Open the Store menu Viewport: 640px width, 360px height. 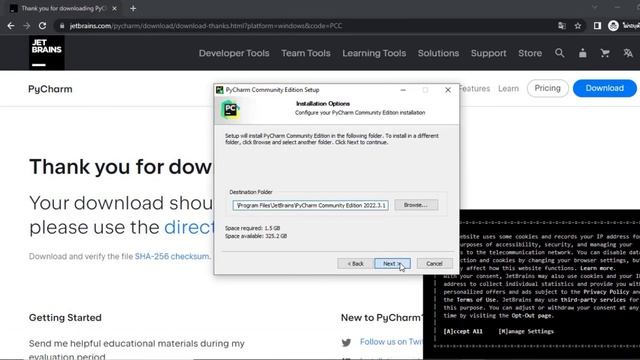530,53
